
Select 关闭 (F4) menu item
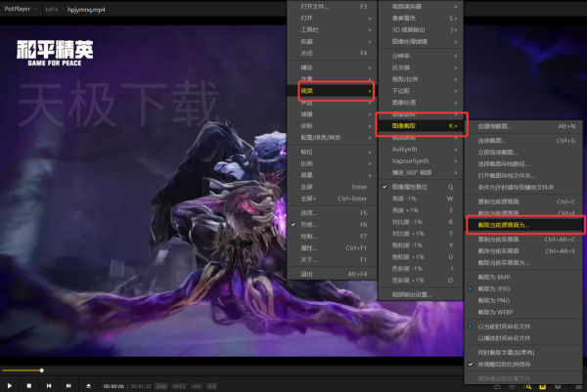[x=333, y=53]
